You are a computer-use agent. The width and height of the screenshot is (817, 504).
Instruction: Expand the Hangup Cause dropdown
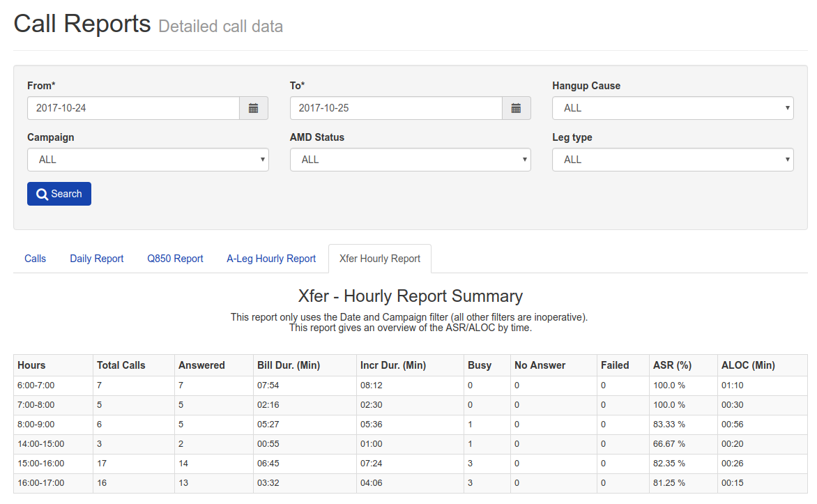pos(673,108)
